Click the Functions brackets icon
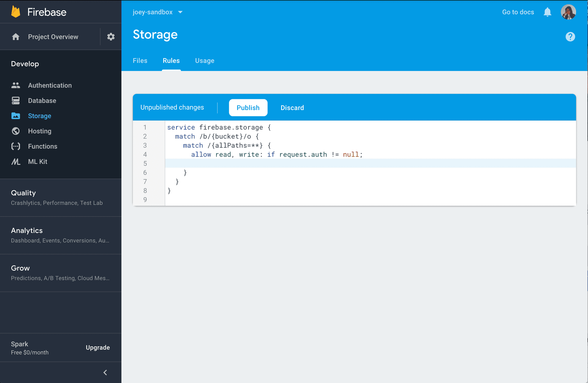The height and width of the screenshot is (383, 588). coord(16,146)
